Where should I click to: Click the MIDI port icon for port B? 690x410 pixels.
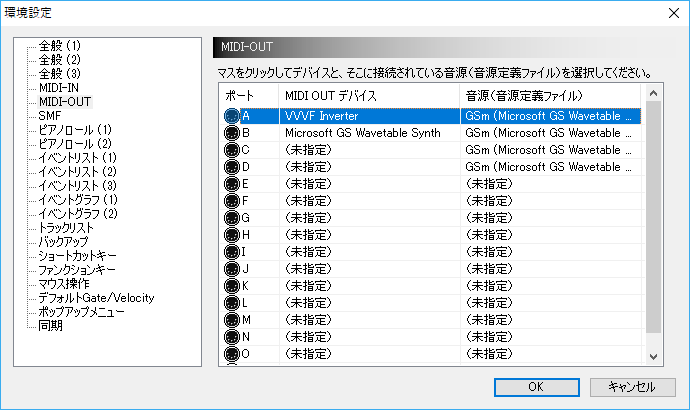[x=231, y=133]
